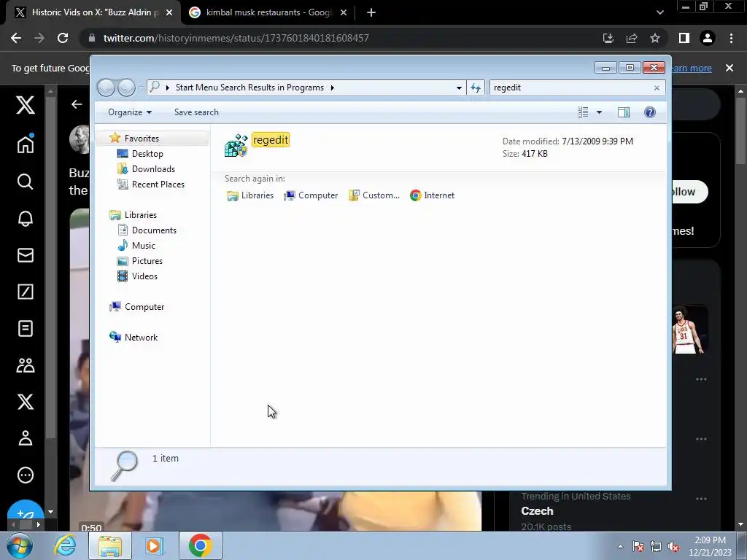Open Internet Explorer from taskbar
This screenshot has width=747, height=560.
tap(65, 545)
